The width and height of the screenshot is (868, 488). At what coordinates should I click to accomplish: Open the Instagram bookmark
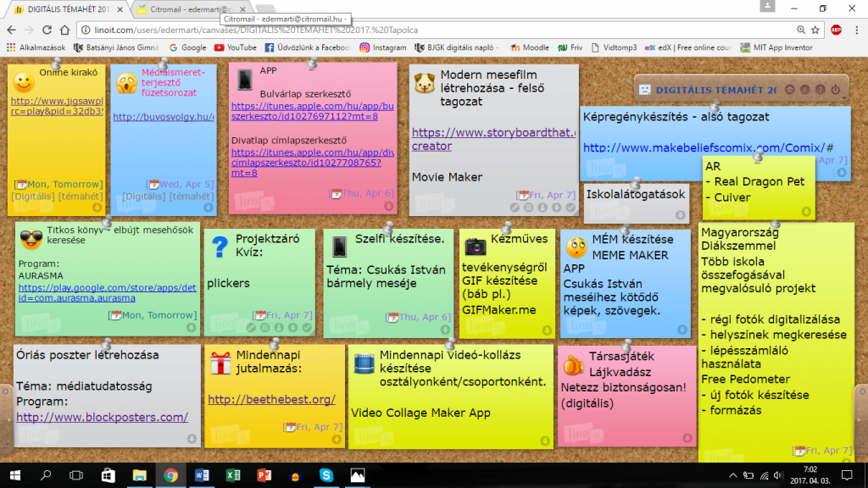(383, 47)
